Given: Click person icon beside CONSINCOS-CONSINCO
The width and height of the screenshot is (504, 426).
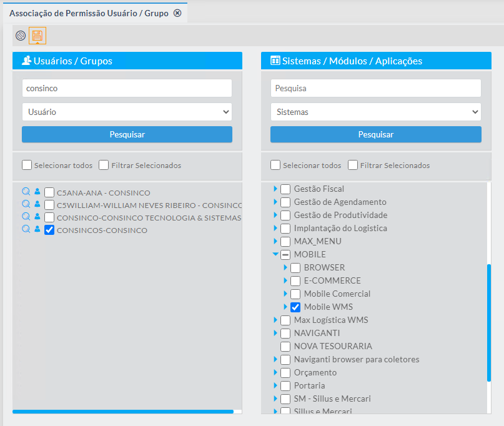Looking at the screenshot, I should click(x=37, y=229).
